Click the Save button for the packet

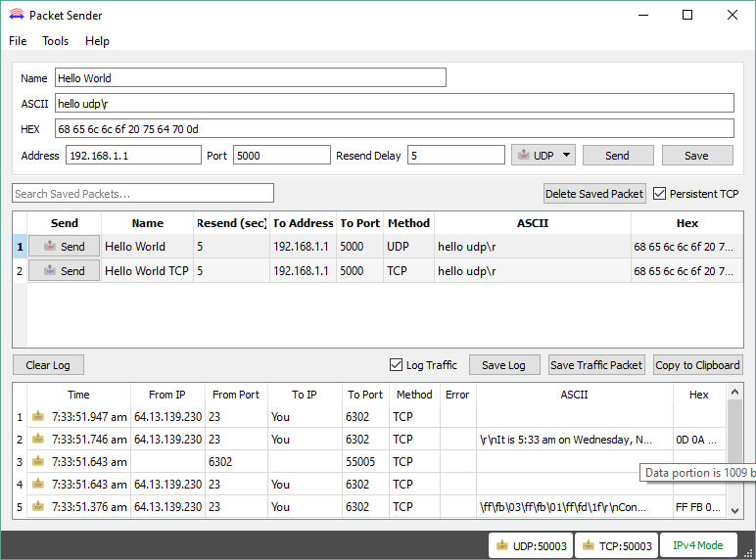[697, 156]
